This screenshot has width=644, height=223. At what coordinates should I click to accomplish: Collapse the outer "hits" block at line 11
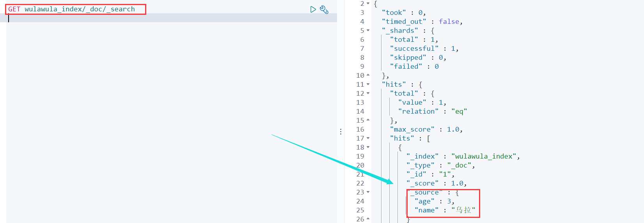(x=368, y=84)
